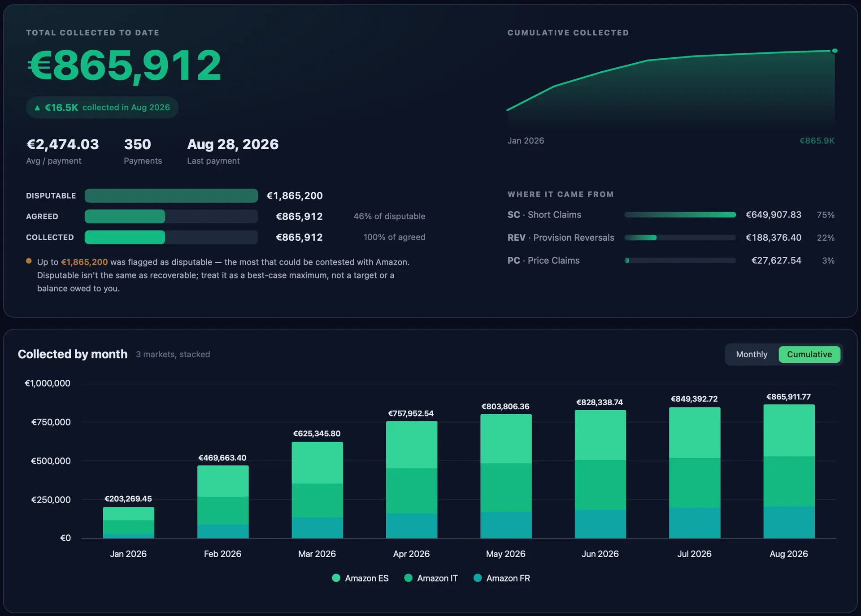Select the Apr 2026 stacked bar
This screenshot has width=861, height=616.
(412, 480)
